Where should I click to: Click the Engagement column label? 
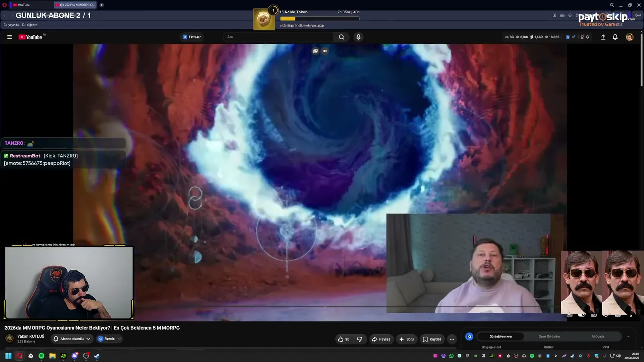pyautogui.click(x=492, y=347)
